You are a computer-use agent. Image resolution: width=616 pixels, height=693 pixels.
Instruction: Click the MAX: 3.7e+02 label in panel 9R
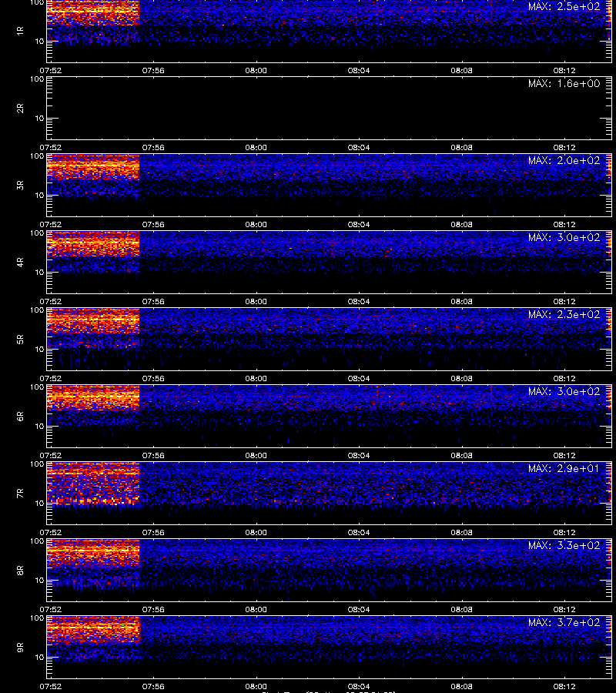click(x=564, y=622)
